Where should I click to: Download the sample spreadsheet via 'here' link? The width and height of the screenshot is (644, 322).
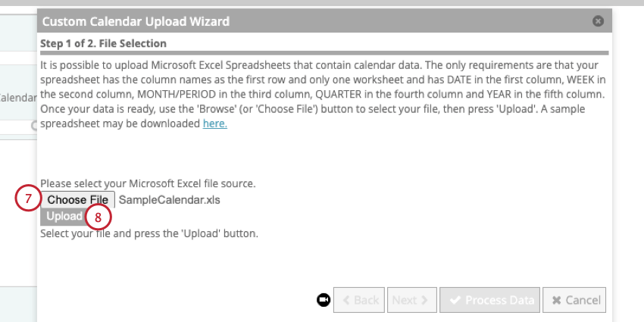[x=214, y=123]
